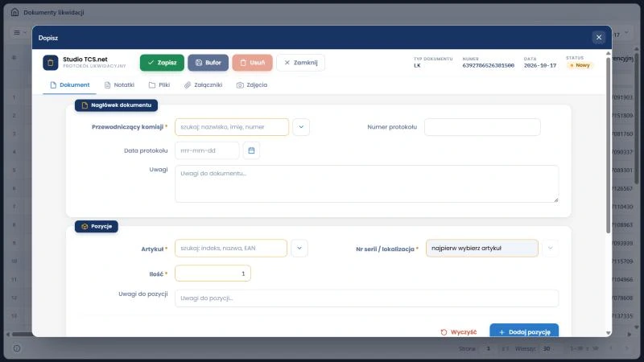Save the document with Zapisz button
Viewport: 644px width, 362px height.
(x=162, y=63)
